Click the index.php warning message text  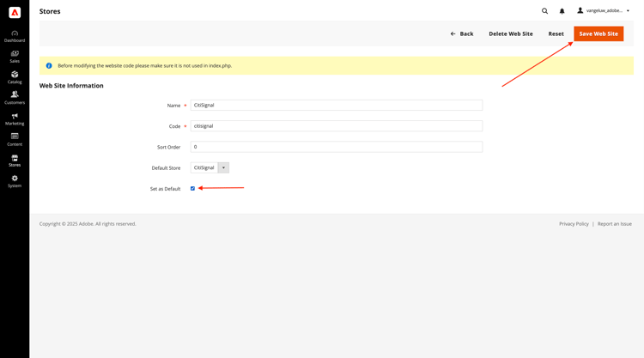[144, 66]
